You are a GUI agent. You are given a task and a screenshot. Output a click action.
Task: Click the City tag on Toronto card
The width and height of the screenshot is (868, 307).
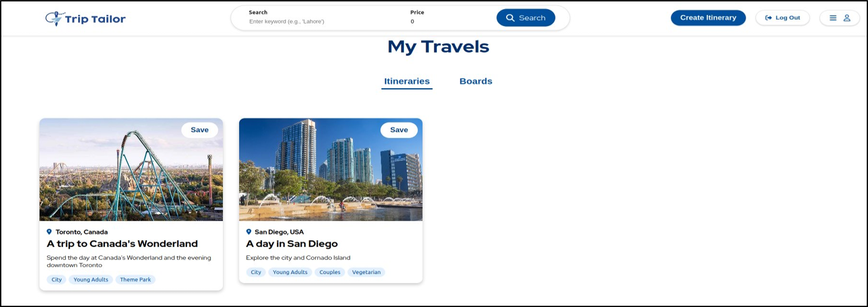click(x=56, y=280)
